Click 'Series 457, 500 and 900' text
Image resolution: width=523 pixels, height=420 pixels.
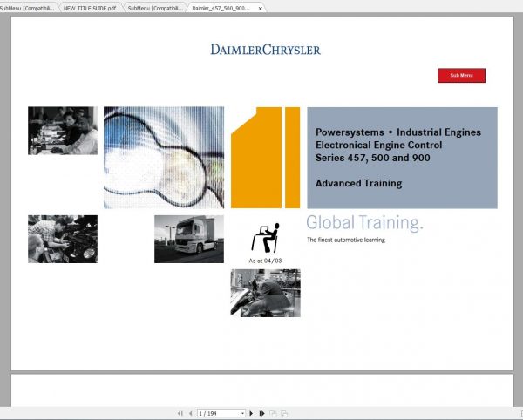click(x=372, y=158)
